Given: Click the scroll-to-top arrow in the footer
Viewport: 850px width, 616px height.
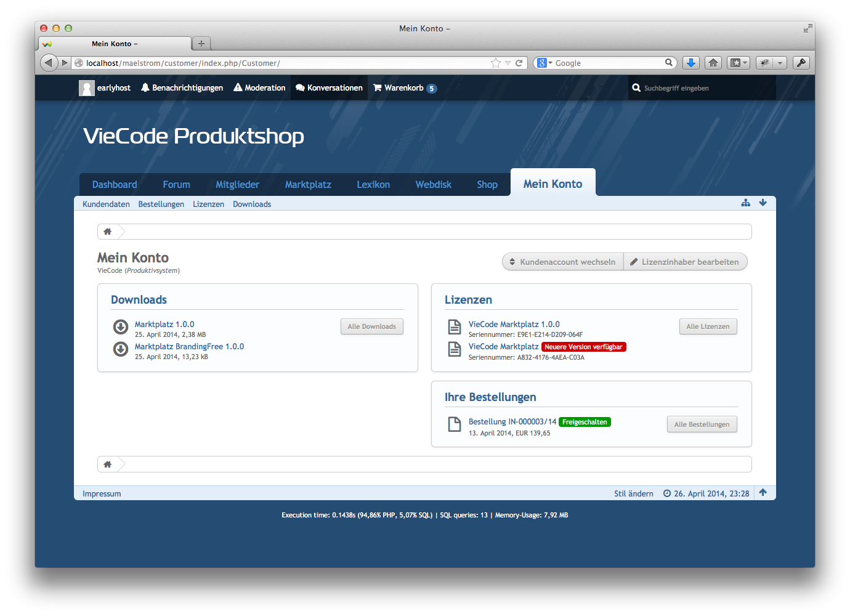Looking at the screenshot, I should tap(763, 492).
